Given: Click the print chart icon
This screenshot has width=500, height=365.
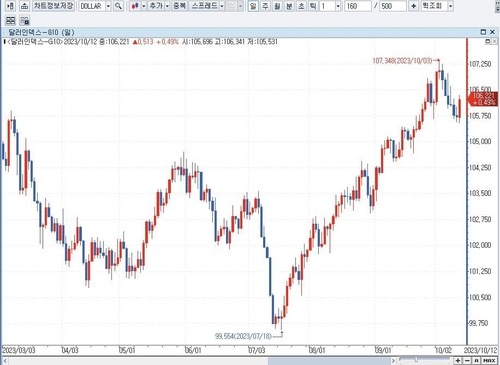Looking at the screenshot, I should pos(24,6).
